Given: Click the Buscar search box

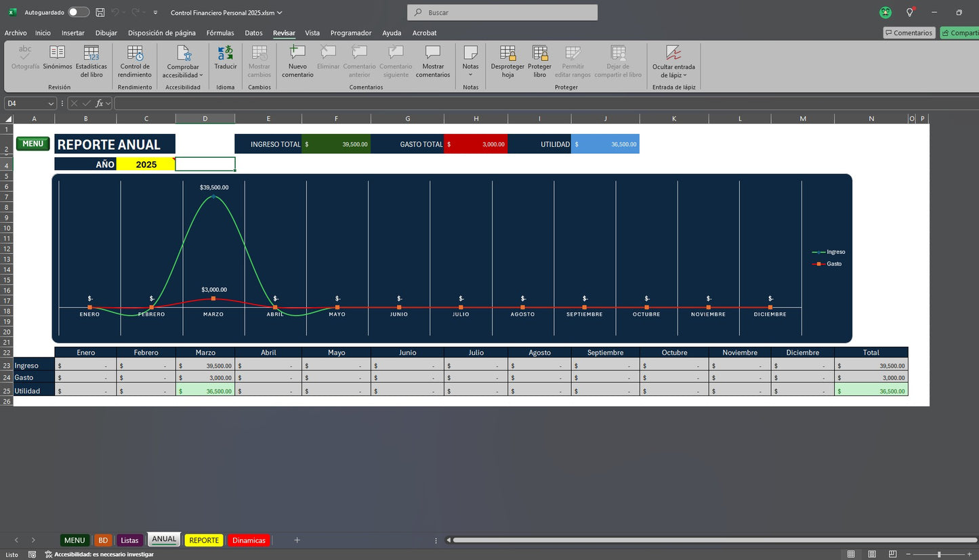Looking at the screenshot, I should [501, 12].
